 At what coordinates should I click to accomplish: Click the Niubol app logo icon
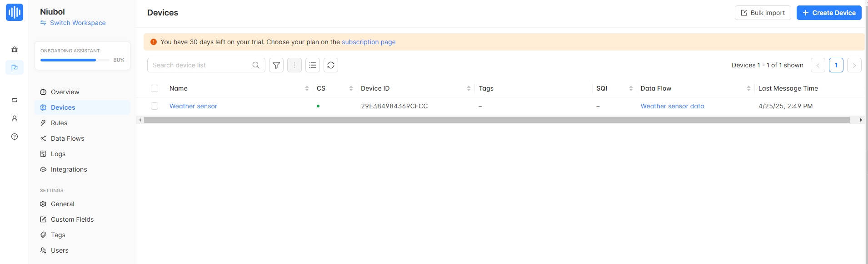[x=15, y=12]
